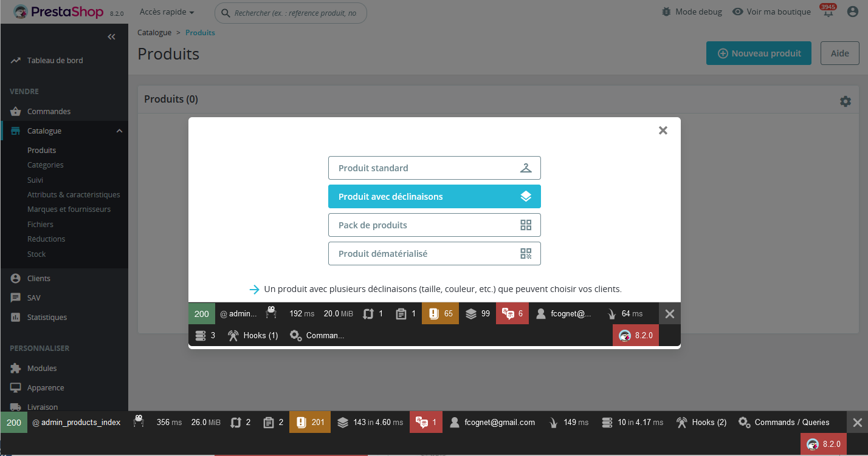Click the PrestaShop logo
The height and width of the screenshot is (456, 868).
(60, 12)
